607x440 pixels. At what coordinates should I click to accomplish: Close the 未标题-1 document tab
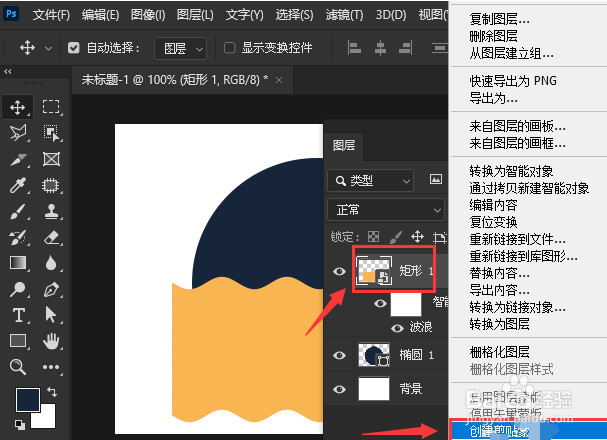(279, 80)
